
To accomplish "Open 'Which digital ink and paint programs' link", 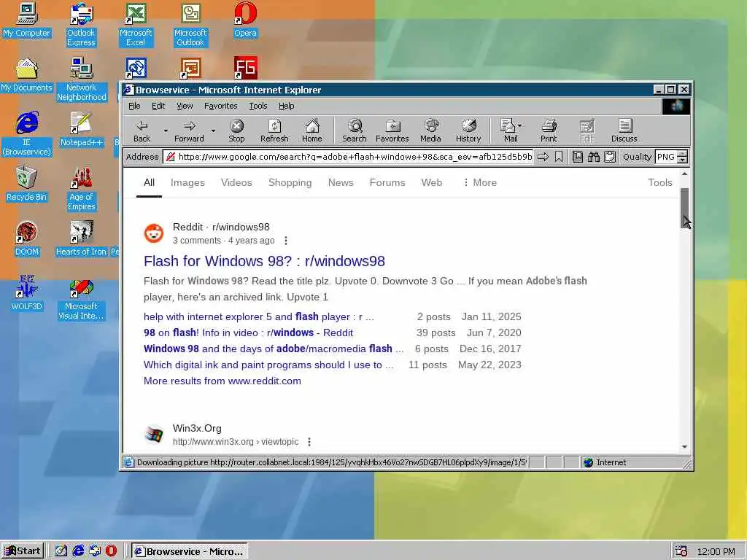I will tap(268, 365).
